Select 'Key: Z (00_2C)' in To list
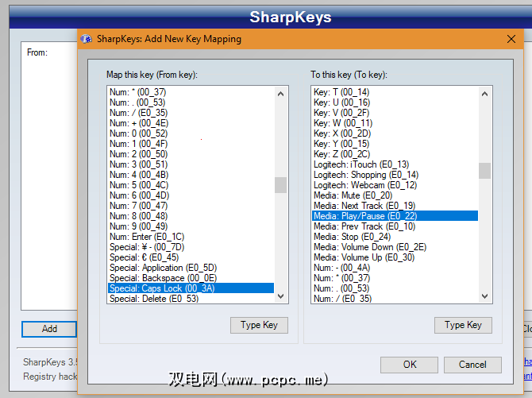 [395, 154]
